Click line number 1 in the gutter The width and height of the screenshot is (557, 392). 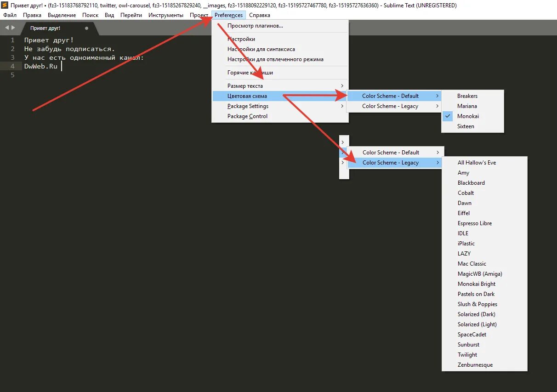click(12, 40)
